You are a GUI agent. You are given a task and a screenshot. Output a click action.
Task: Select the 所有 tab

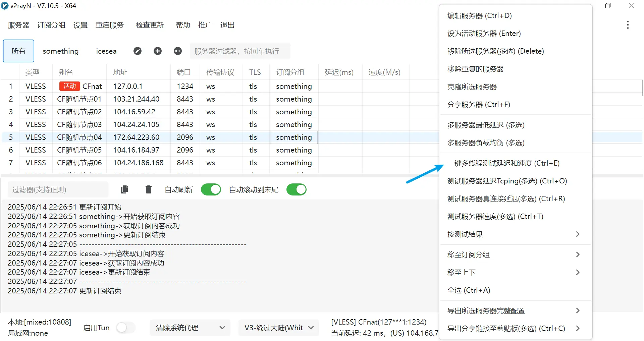pyautogui.click(x=18, y=51)
